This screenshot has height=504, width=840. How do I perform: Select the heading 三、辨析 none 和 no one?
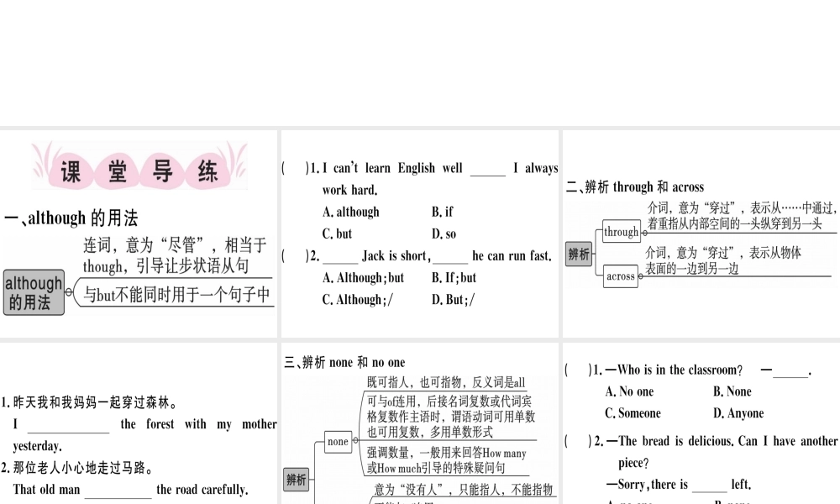click(x=344, y=362)
